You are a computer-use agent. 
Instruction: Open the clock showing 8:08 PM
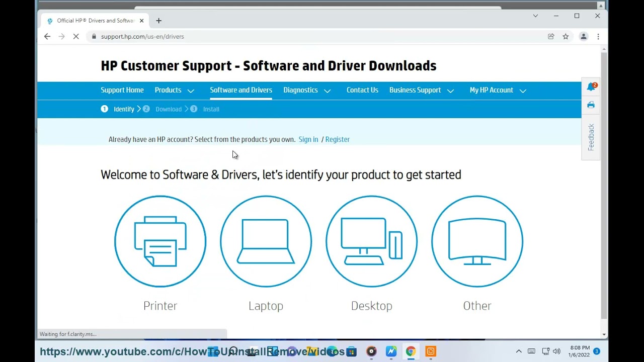click(x=579, y=351)
